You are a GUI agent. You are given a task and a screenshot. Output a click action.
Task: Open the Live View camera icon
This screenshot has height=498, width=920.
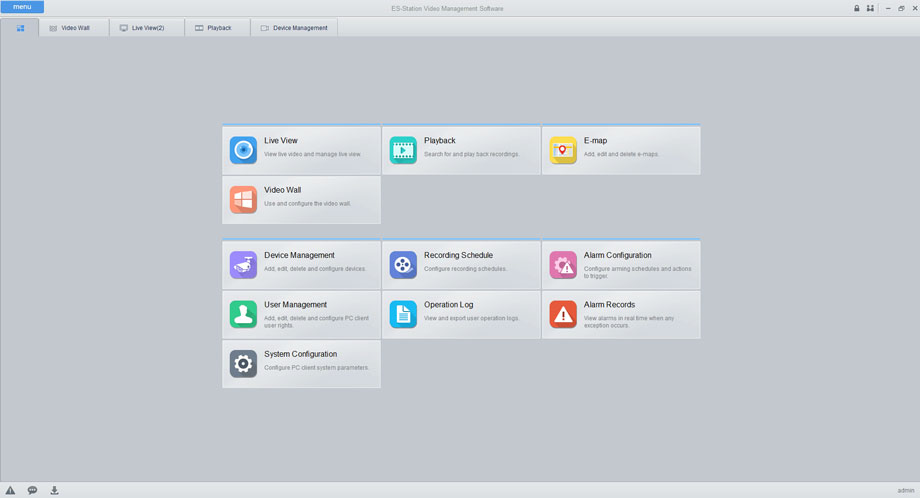[243, 150]
